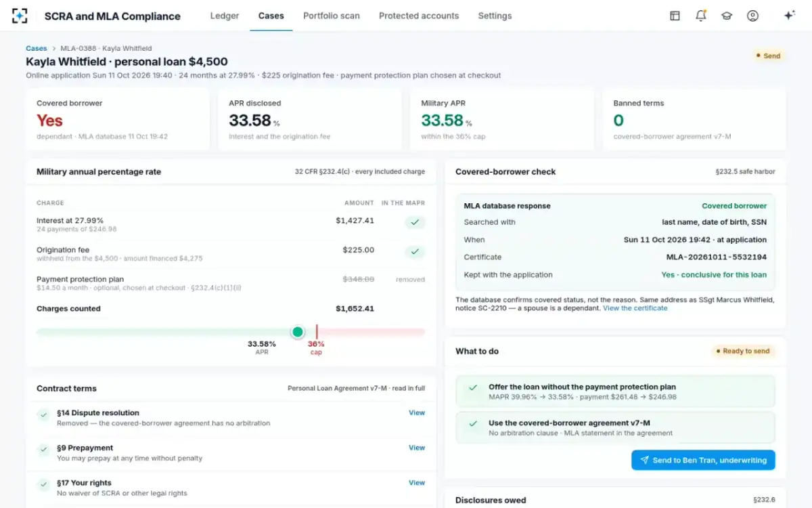
Task: Click the 'removed' label on Payment protection plan
Action: click(x=410, y=279)
